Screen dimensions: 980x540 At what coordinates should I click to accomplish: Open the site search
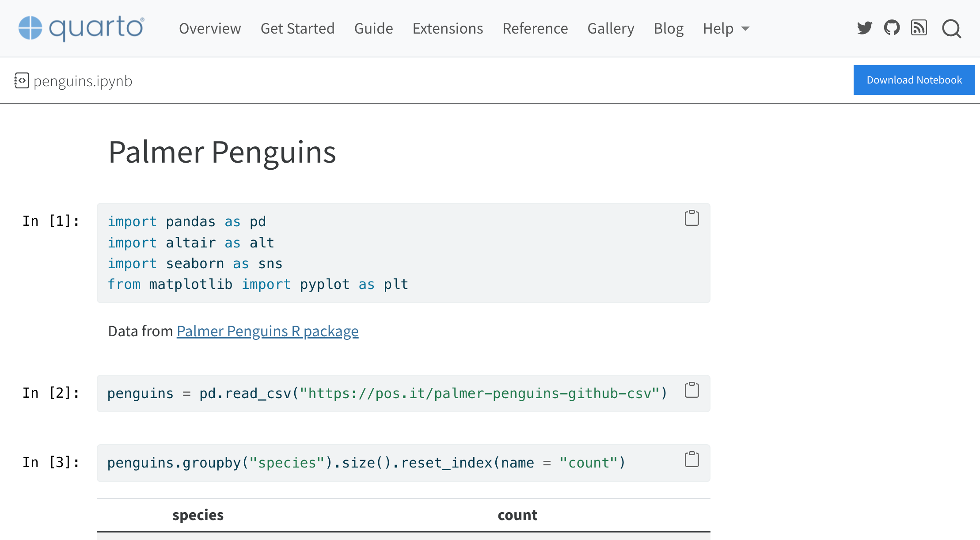(x=951, y=29)
